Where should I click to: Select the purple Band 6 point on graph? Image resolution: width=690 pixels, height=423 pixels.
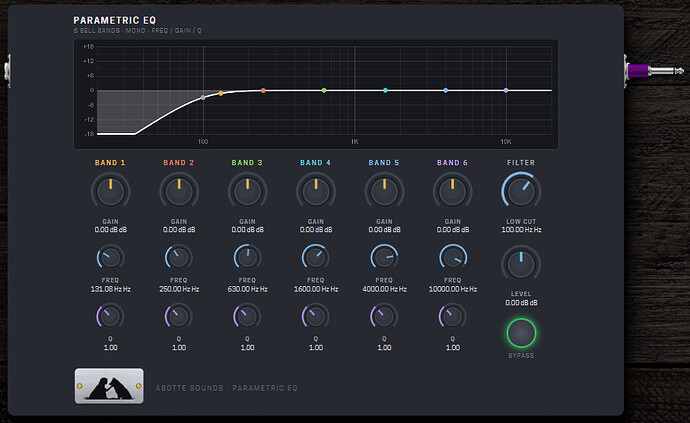[506, 90]
